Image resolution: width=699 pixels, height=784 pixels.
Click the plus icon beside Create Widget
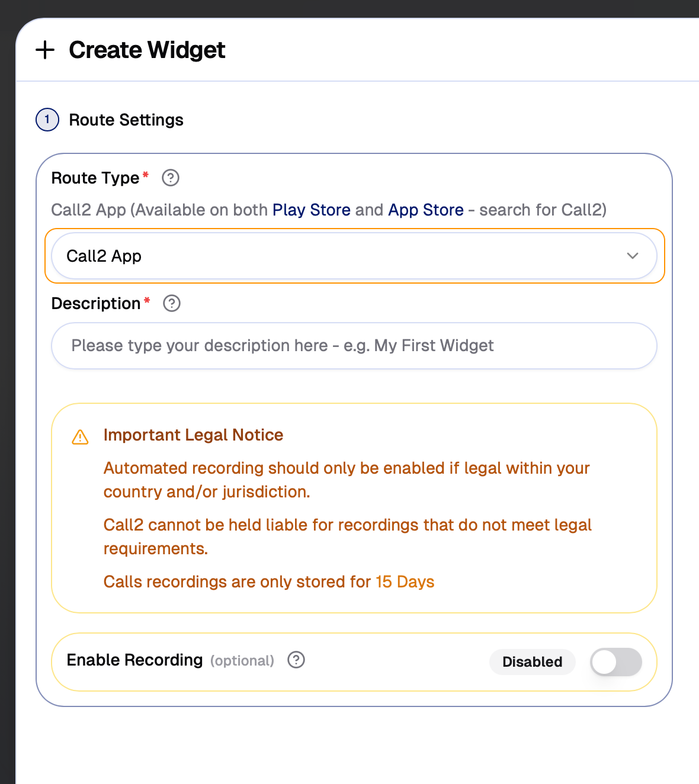tap(45, 50)
